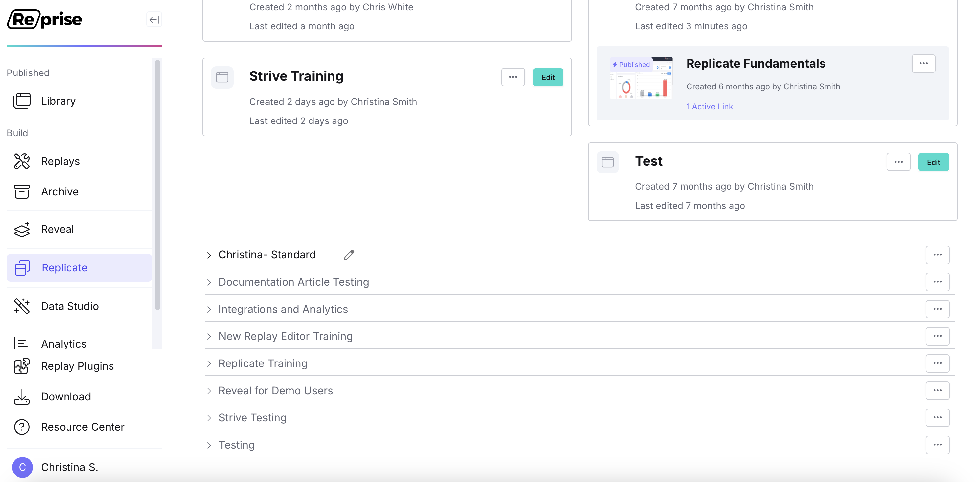Click the Archive box icon

coord(22,191)
